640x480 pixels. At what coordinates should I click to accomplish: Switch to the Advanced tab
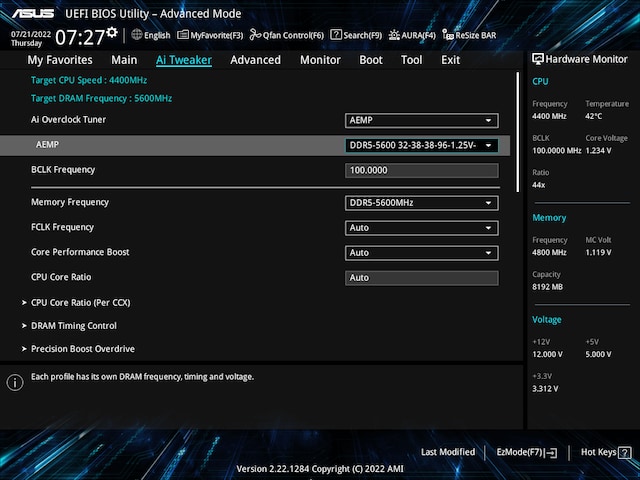pyautogui.click(x=255, y=60)
